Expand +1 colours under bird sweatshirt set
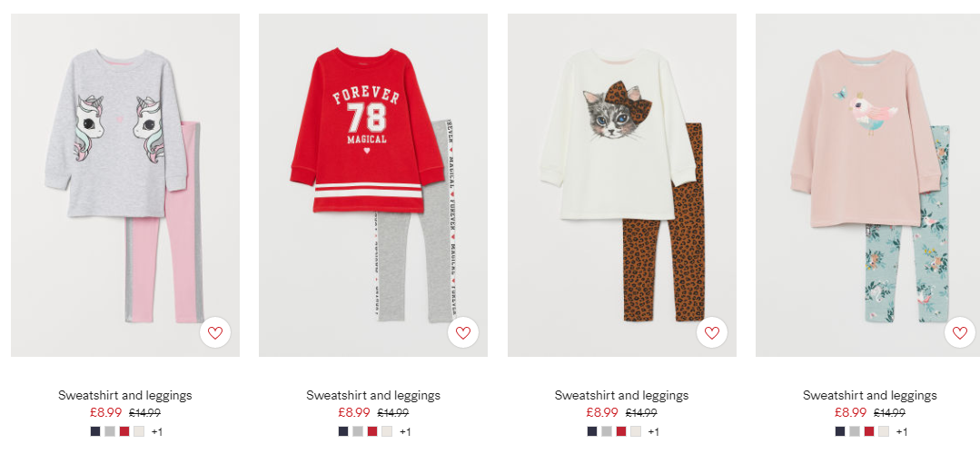The image size is (980, 464). [x=902, y=431]
